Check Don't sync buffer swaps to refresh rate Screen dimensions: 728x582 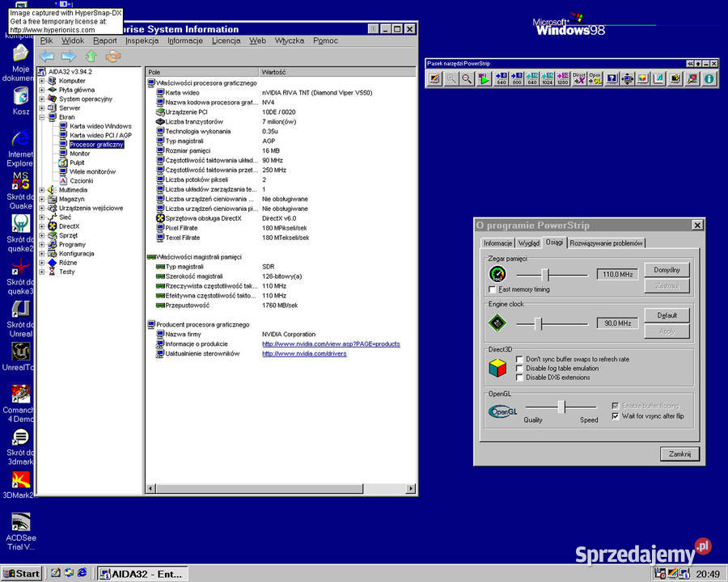tap(519, 359)
